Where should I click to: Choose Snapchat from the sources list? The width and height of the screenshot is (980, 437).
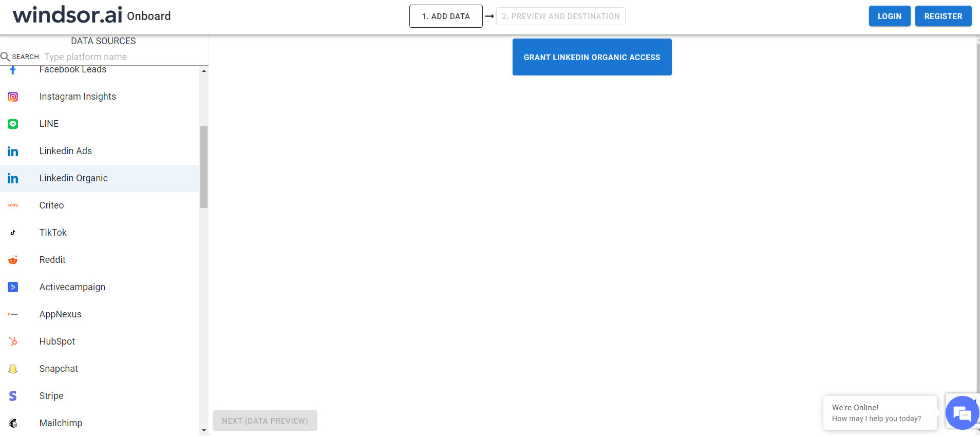pos(100,369)
